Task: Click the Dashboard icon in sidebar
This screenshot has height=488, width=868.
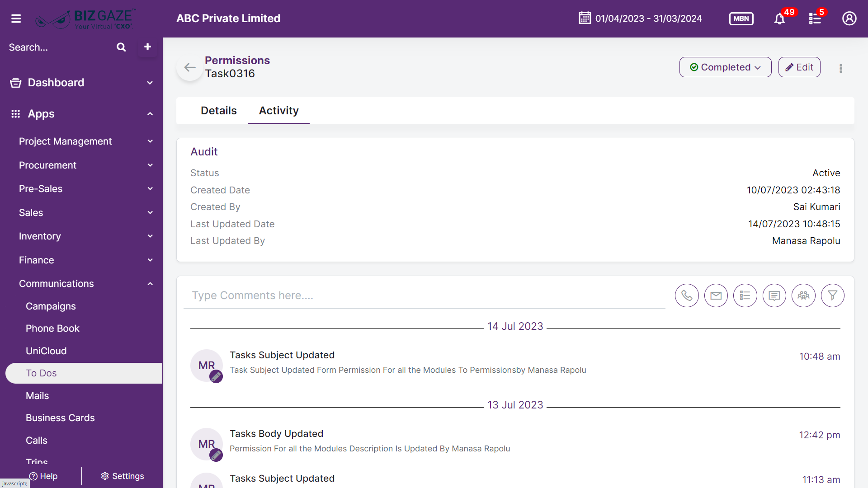Action: pos(16,83)
